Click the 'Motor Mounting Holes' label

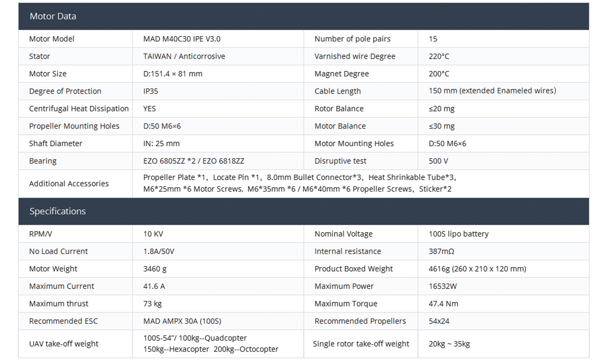point(354,143)
